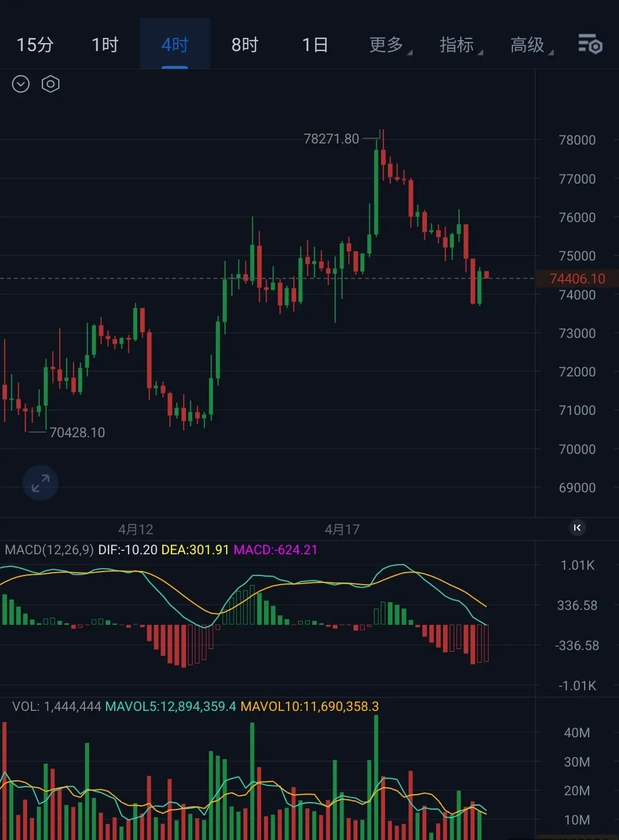Open the 更多 timeframe dropdown
Image resolution: width=619 pixels, height=840 pixels.
tap(390, 45)
